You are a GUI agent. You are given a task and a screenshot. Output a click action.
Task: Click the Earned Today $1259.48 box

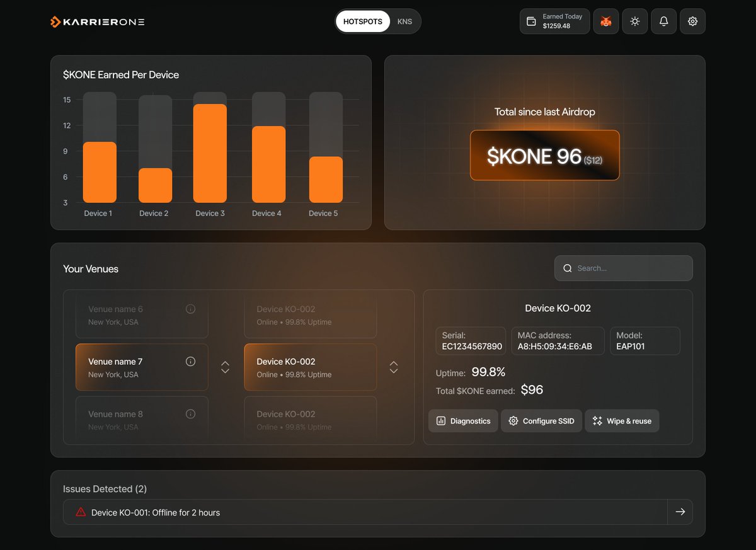(x=555, y=21)
